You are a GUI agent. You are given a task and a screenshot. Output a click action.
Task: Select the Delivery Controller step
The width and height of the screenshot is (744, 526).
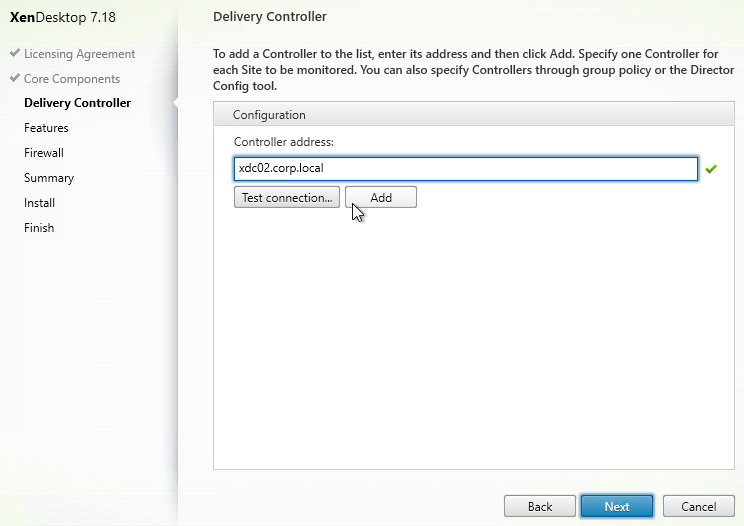pos(77,103)
